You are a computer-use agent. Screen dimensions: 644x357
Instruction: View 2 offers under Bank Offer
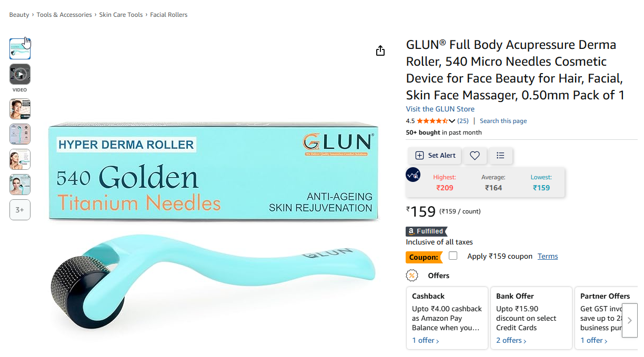tap(511, 340)
